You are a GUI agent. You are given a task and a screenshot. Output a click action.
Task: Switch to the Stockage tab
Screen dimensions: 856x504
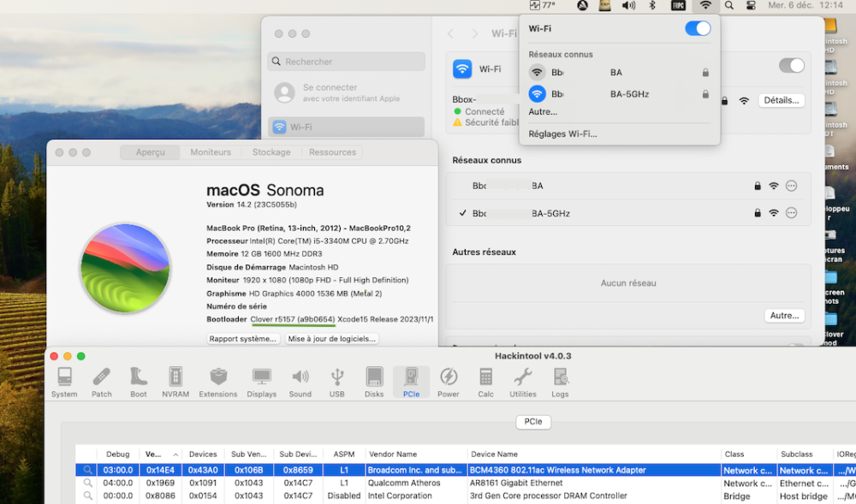click(x=271, y=152)
